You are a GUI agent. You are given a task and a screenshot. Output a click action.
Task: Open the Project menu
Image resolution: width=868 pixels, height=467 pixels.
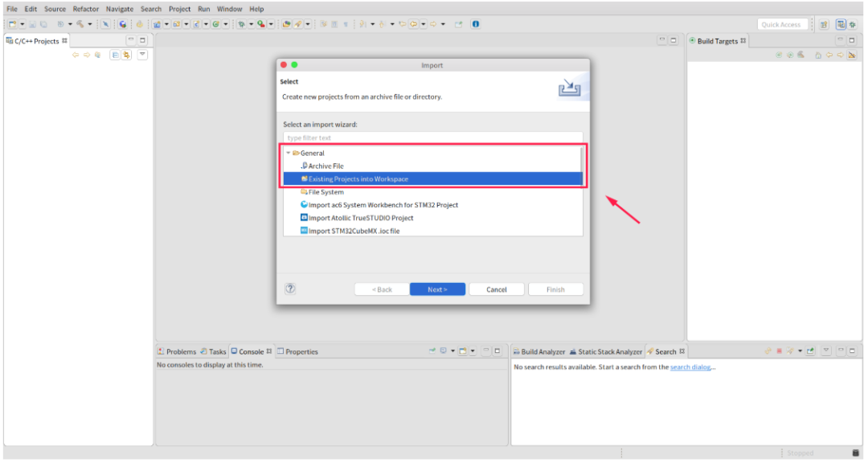click(179, 9)
